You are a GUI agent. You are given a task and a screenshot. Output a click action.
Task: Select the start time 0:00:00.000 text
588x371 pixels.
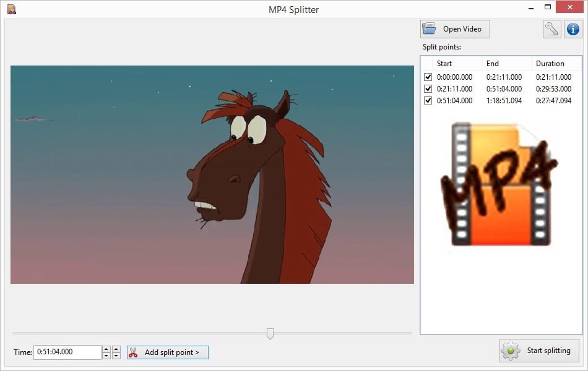pyautogui.click(x=454, y=77)
